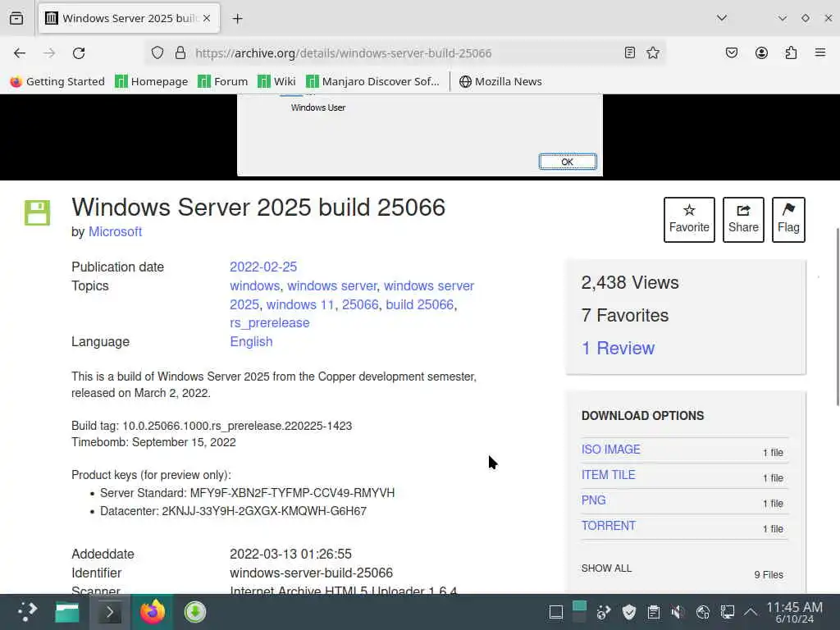
Task: Select the Datacenter product key text
Action: pyautogui.click(x=264, y=511)
